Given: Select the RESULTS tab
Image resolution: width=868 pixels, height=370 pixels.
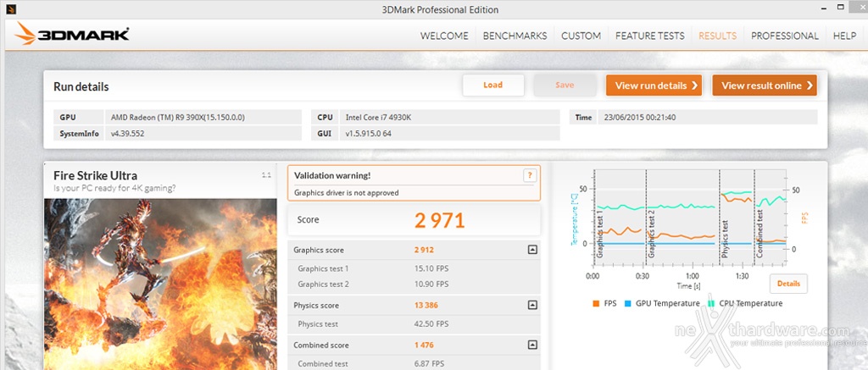Looking at the screenshot, I should pyautogui.click(x=717, y=36).
